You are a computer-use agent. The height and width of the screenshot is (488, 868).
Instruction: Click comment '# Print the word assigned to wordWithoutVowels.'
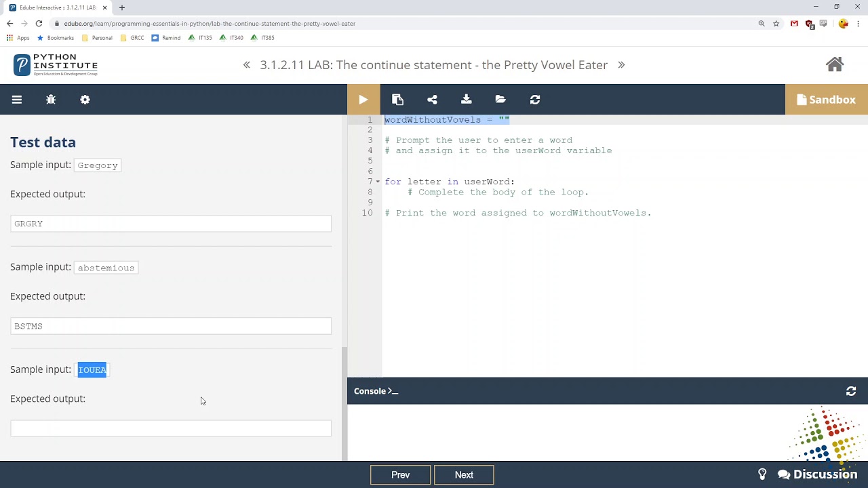[518, 213]
